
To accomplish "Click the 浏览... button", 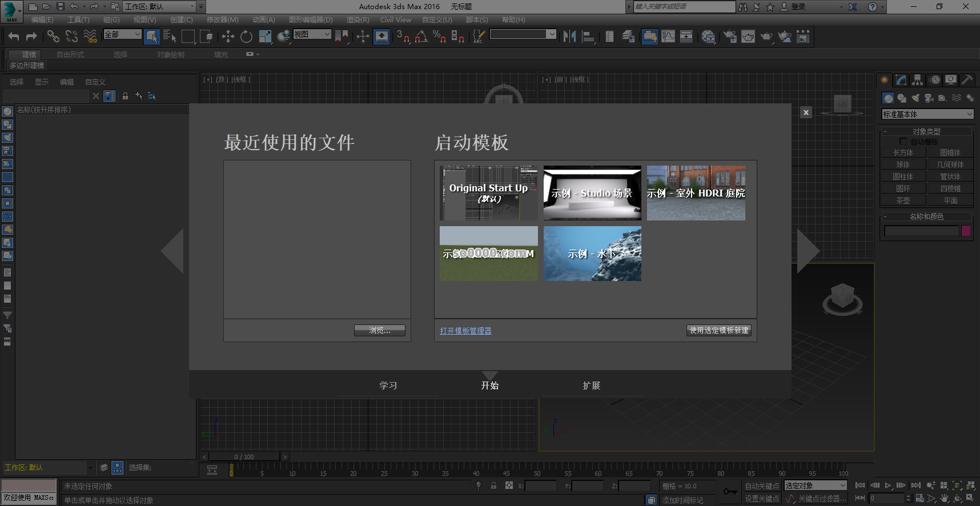I will coord(379,330).
